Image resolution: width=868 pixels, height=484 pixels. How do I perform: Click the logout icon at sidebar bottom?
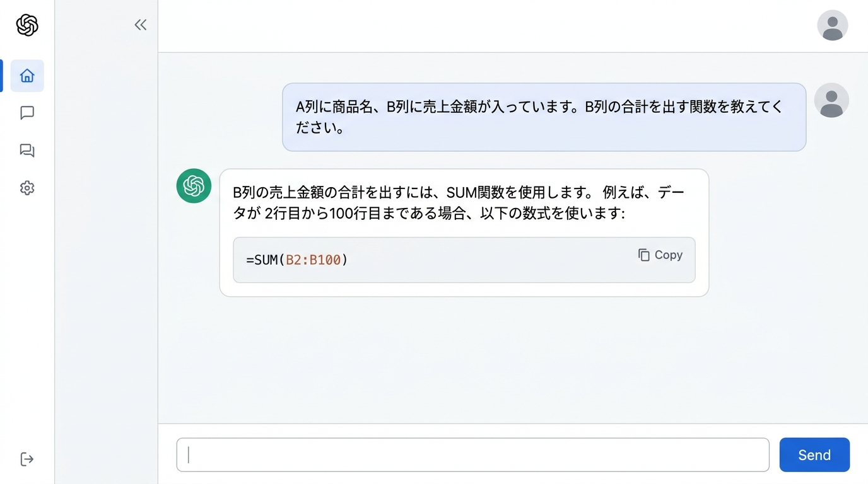27,459
